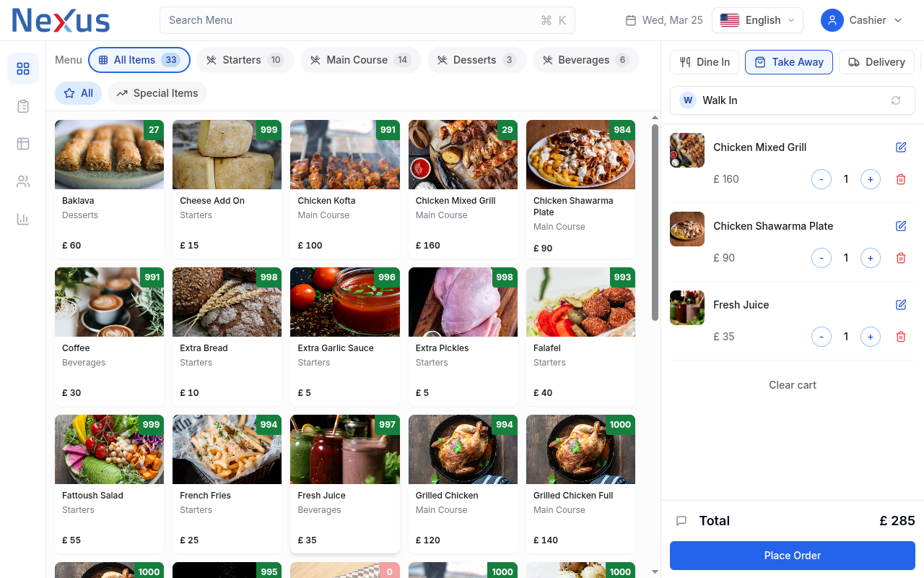Delete Chicken Mixed Grill from the cart
924x578 pixels.
901,179
